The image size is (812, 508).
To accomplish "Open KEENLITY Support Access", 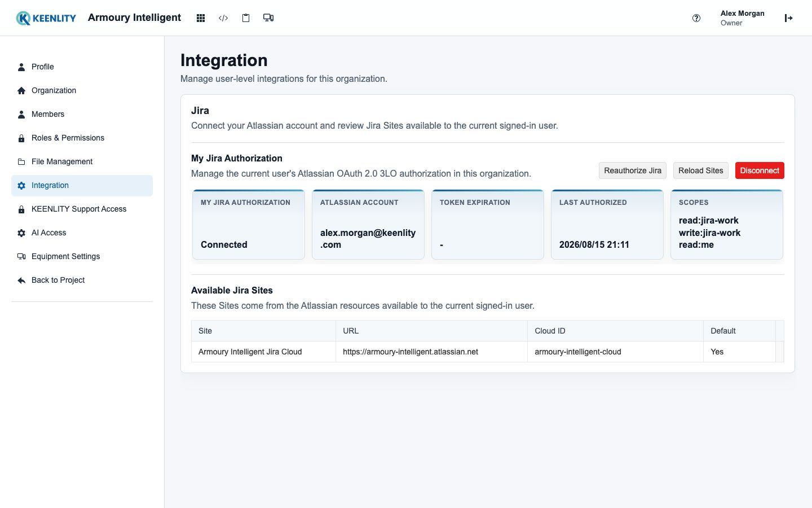I will pos(82,209).
